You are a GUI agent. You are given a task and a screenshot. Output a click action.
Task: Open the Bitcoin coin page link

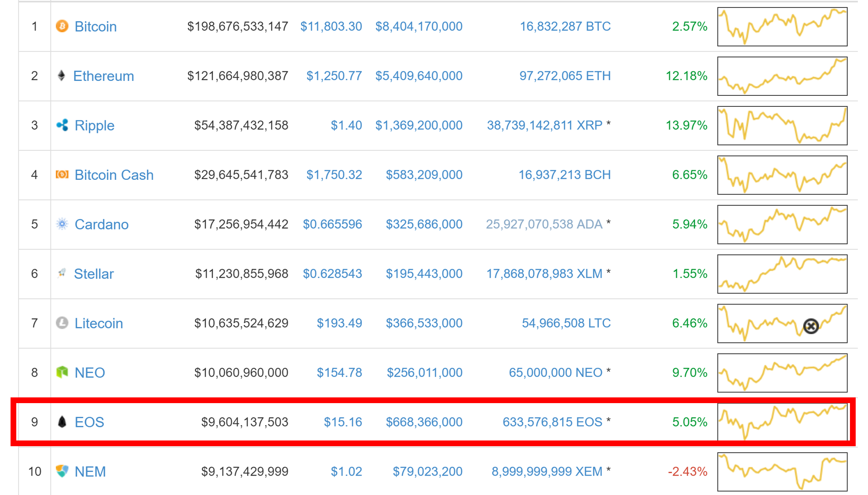pos(95,26)
